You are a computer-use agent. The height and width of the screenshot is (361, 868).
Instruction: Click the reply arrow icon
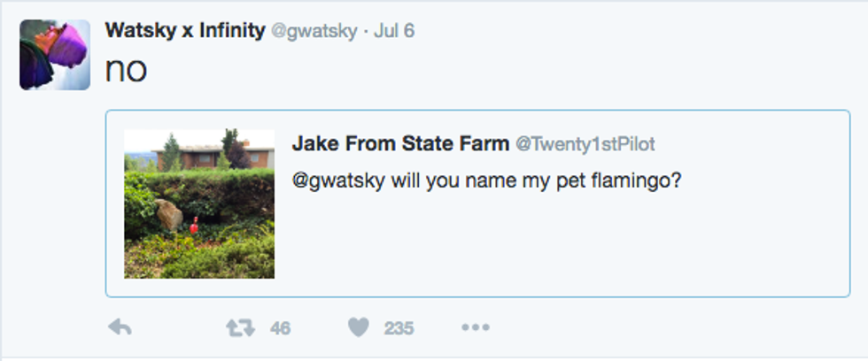pos(120,328)
